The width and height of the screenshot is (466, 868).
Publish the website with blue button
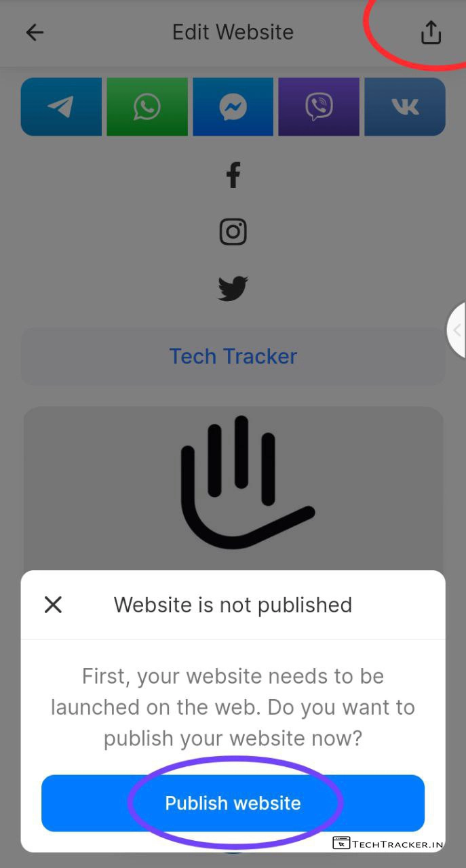[233, 803]
